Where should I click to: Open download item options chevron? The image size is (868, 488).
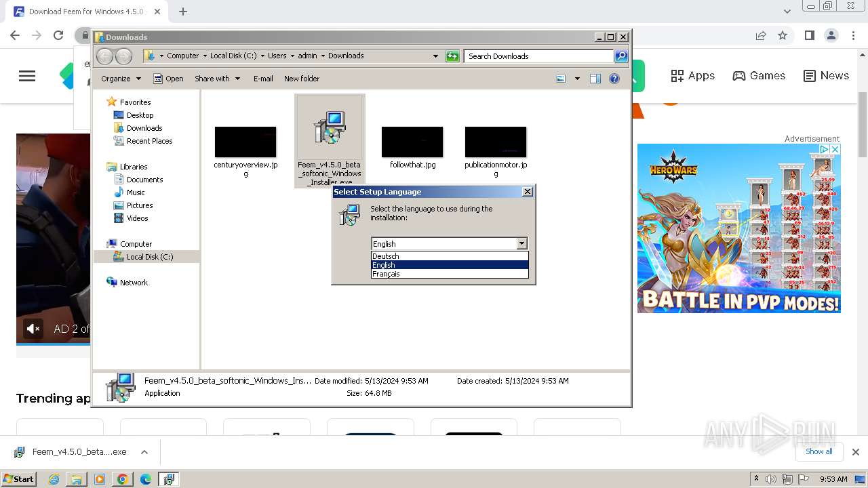[144, 452]
